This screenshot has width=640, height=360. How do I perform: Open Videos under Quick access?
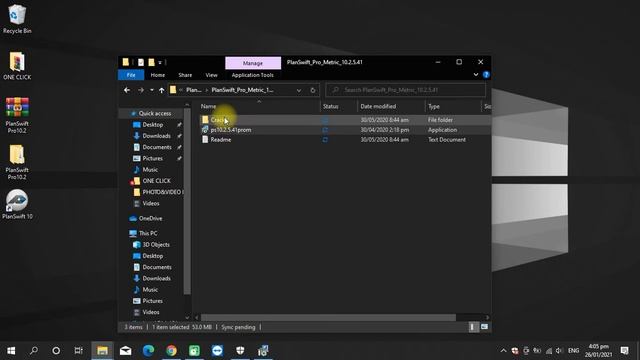tap(150, 203)
